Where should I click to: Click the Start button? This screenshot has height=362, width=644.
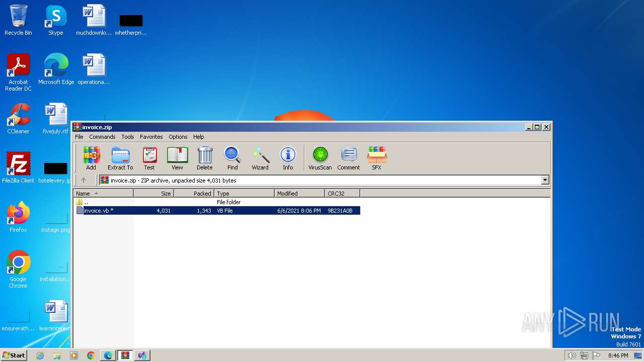tap(14, 355)
